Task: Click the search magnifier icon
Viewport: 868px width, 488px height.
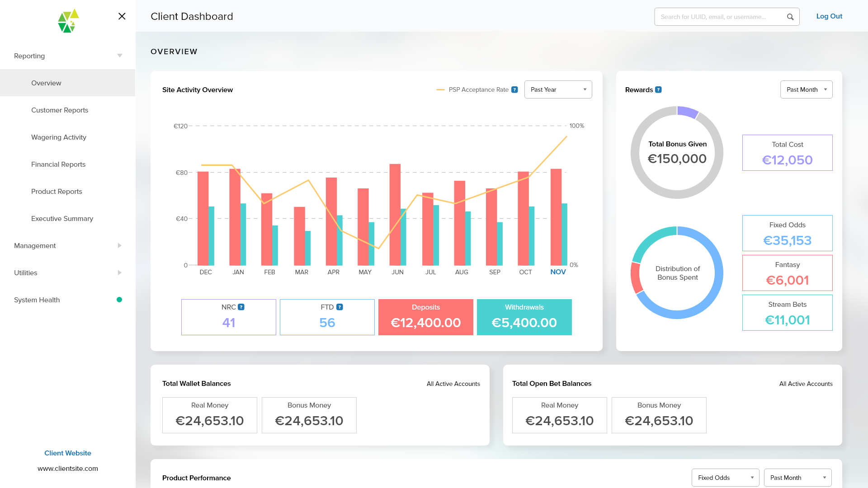Action: 790,17
